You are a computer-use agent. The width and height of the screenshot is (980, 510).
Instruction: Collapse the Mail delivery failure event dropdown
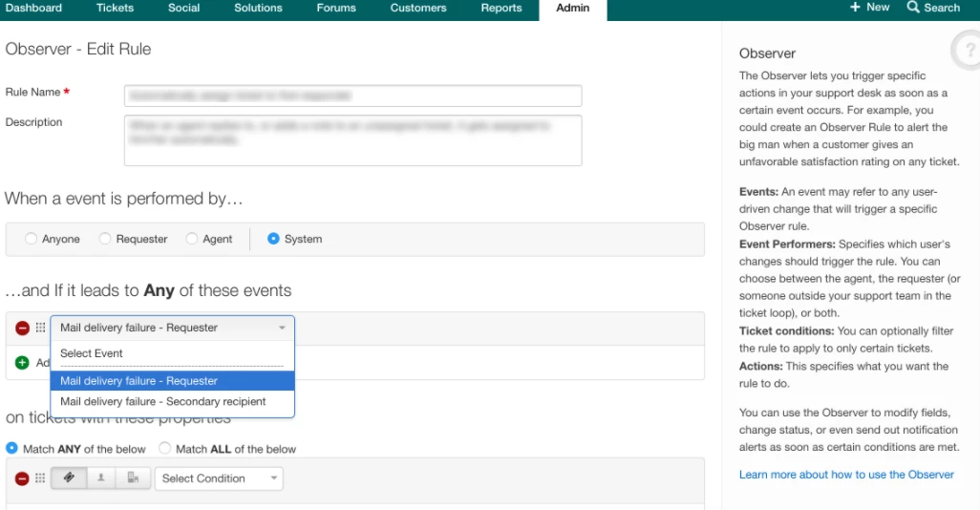(x=173, y=328)
